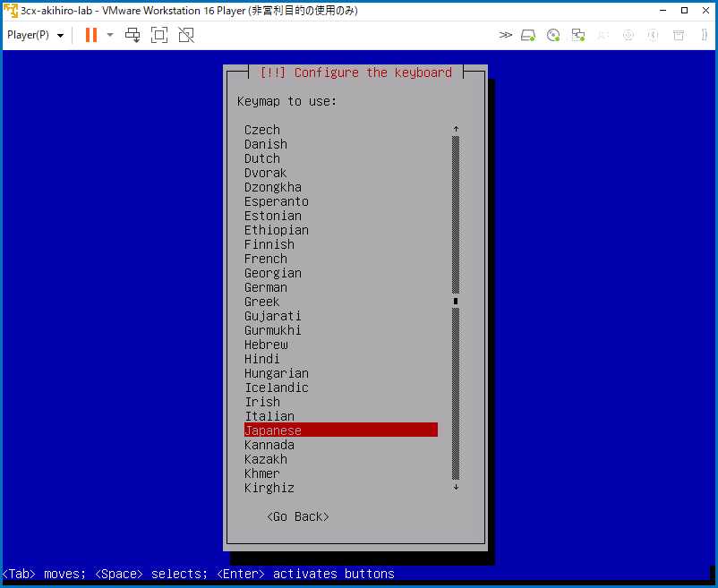The image size is (718, 588).
Task: Select French keymap
Action: [x=341, y=259]
